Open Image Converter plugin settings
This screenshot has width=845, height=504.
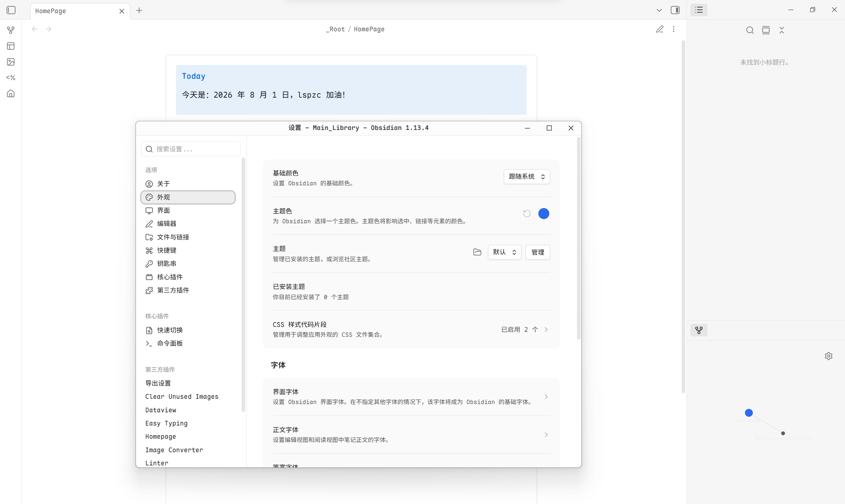pos(188,450)
